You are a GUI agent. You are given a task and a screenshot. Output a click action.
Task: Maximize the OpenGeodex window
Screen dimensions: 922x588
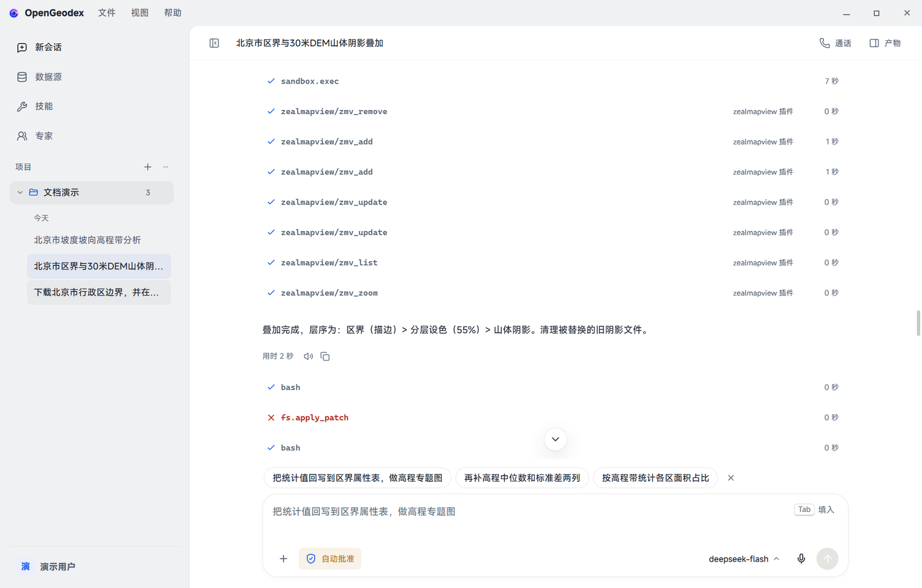(876, 13)
